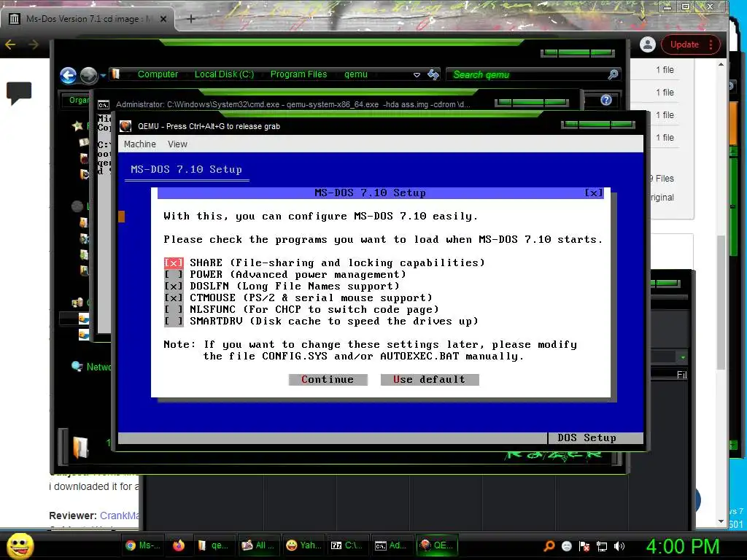Click Chrome forward arrow
The height and width of the screenshot is (560, 747).
coord(34,44)
